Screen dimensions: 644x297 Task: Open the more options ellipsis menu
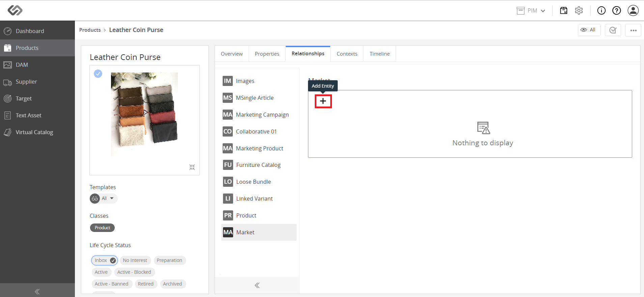tap(633, 30)
